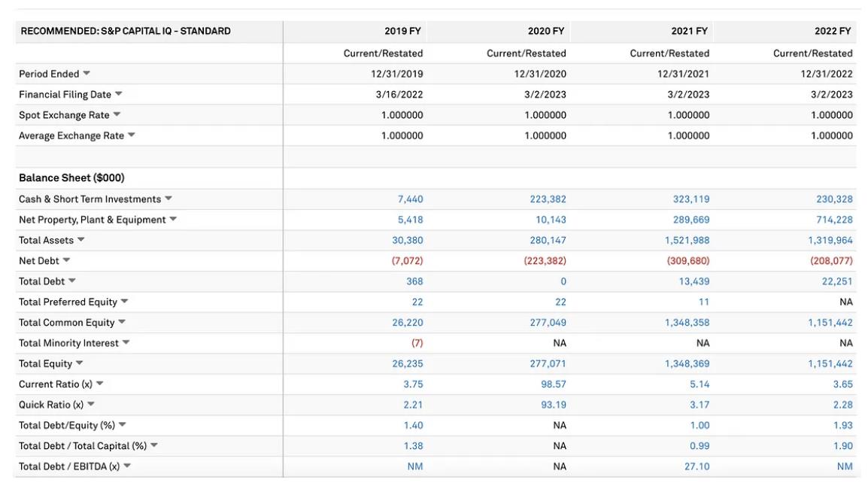
Task: Open Net Property, Plant & Equipment arrow
Action: (173, 220)
